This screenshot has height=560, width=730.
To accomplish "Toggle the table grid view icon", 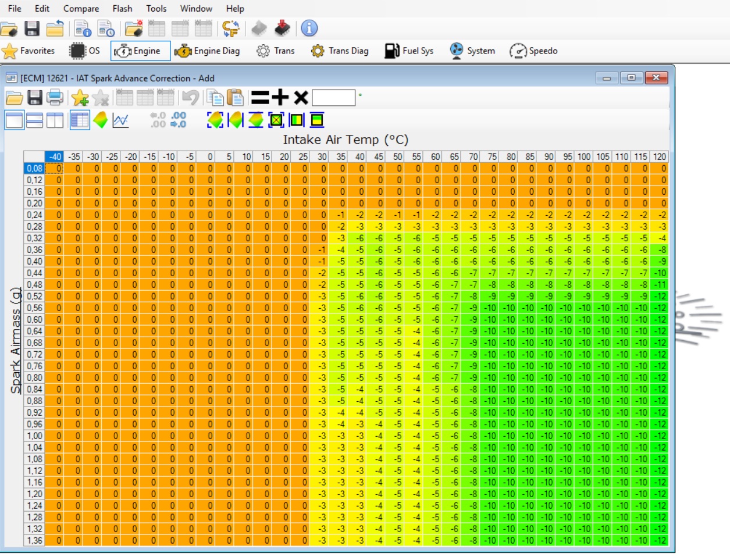I will tap(79, 120).
